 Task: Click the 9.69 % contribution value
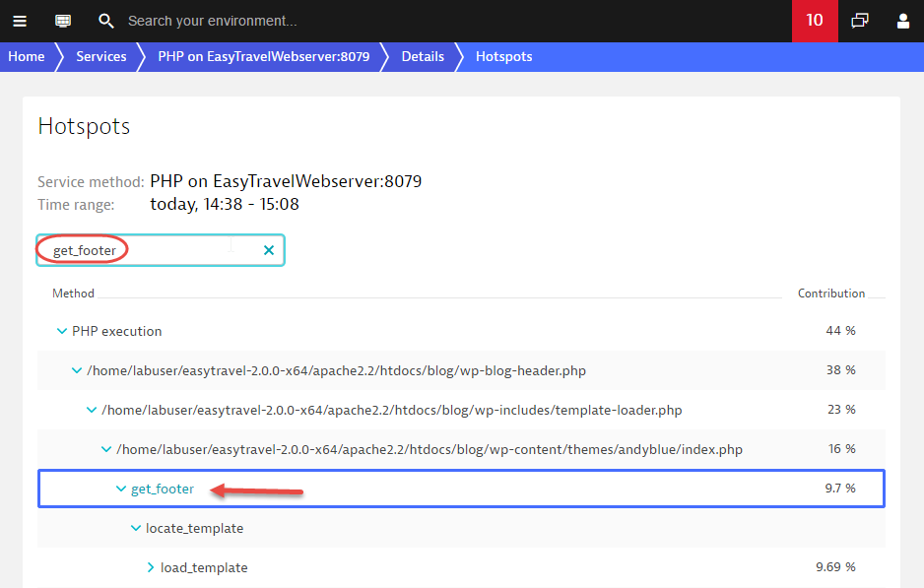tap(835, 566)
